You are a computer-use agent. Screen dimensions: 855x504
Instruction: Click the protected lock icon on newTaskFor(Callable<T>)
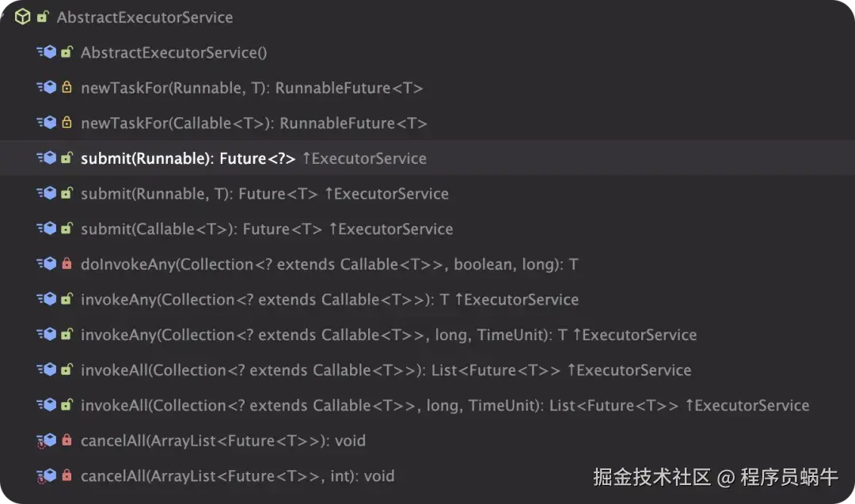point(66,123)
